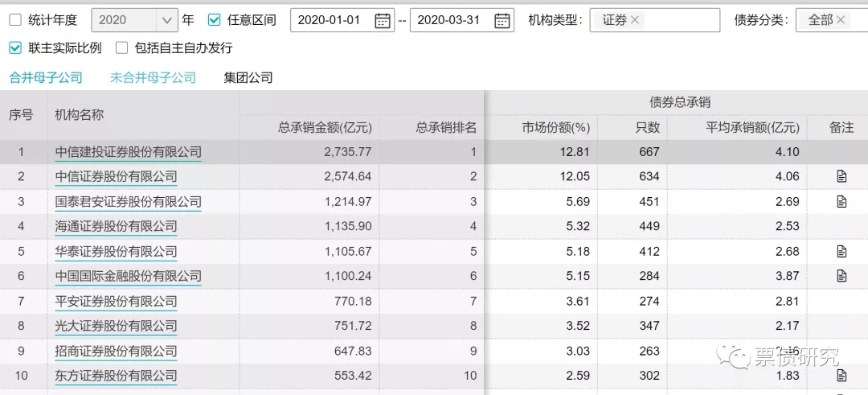The image size is (868, 395).
Task: Open calendar picker for start date 2020-01-01
Action: click(x=383, y=20)
